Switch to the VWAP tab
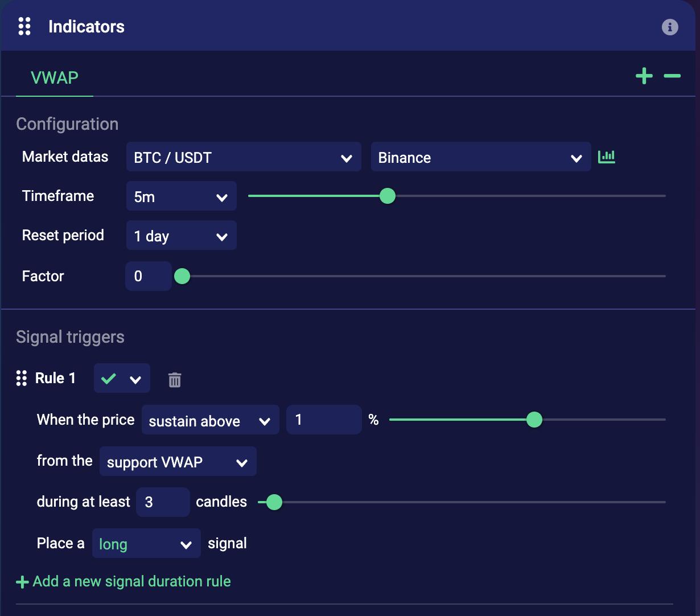The image size is (700, 616). point(55,77)
